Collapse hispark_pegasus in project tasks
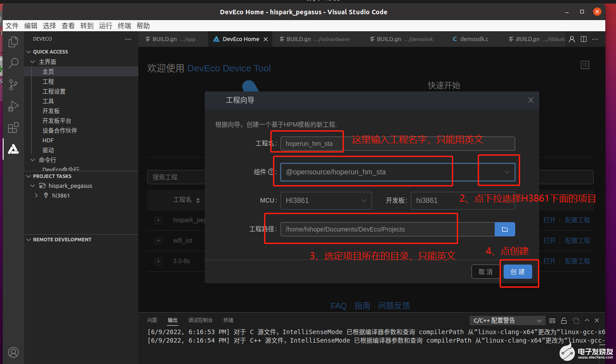This screenshot has height=364, width=616. coord(33,186)
